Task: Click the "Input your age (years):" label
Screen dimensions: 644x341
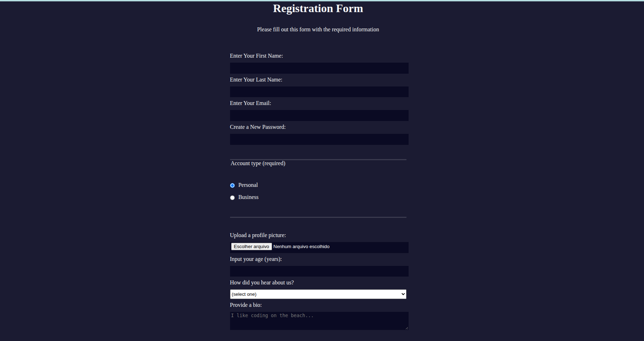Action: point(256,259)
